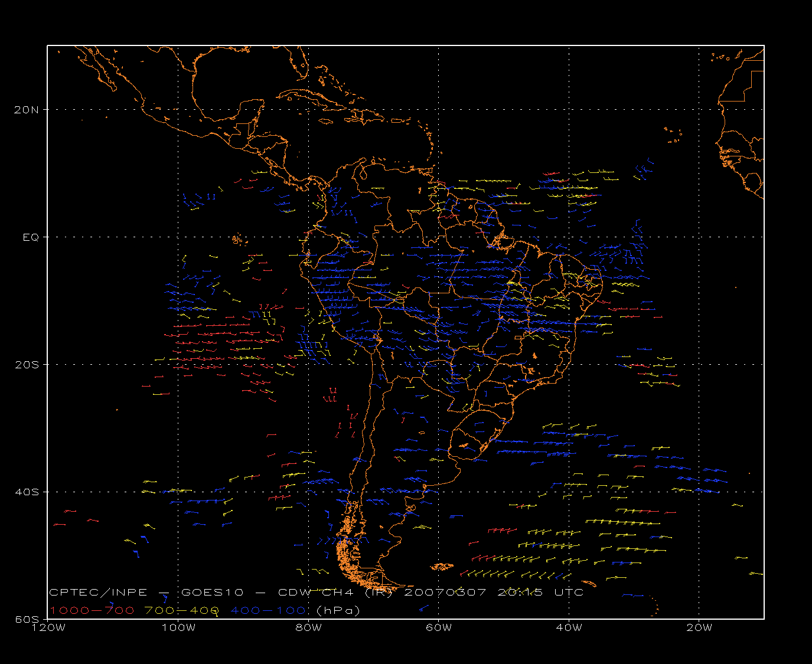Select the yellow 700-400 legend label
This screenshot has width=812, height=664.
pyautogui.click(x=182, y=610)
